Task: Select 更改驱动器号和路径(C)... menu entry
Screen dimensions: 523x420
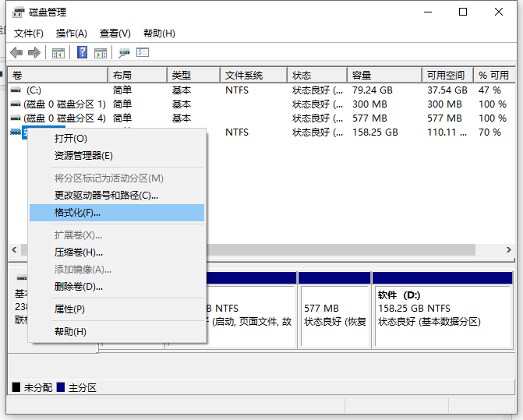Action: click(117, 196)
